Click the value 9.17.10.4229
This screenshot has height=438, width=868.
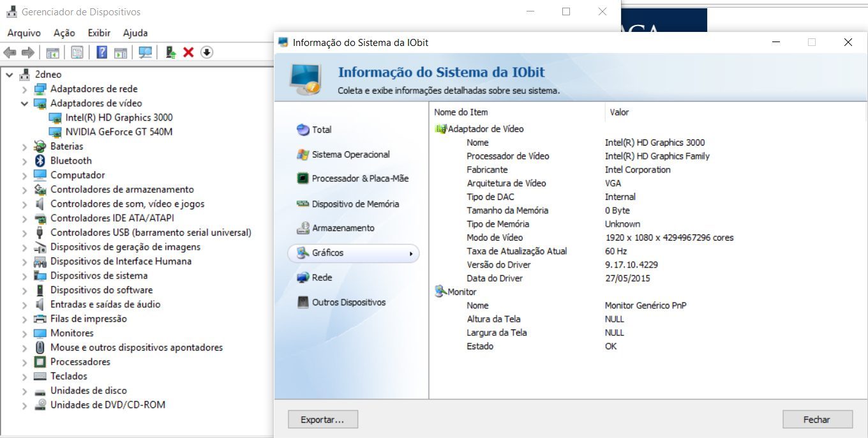click(631, 265)
